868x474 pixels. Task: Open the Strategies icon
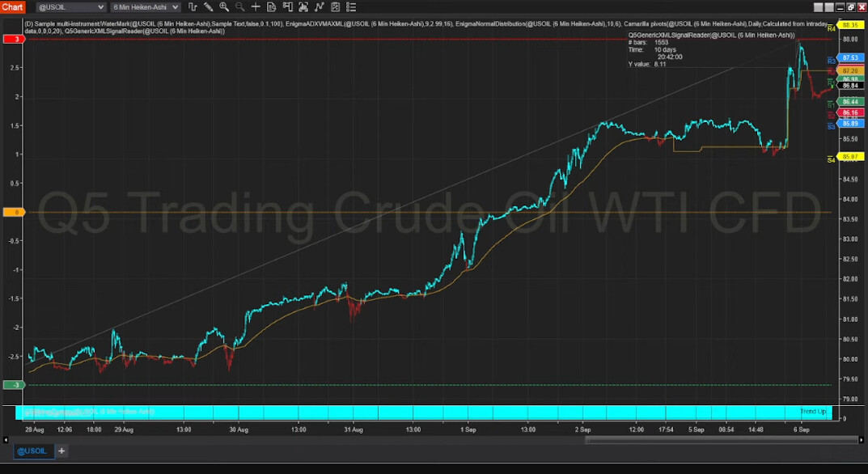[335, 7]
